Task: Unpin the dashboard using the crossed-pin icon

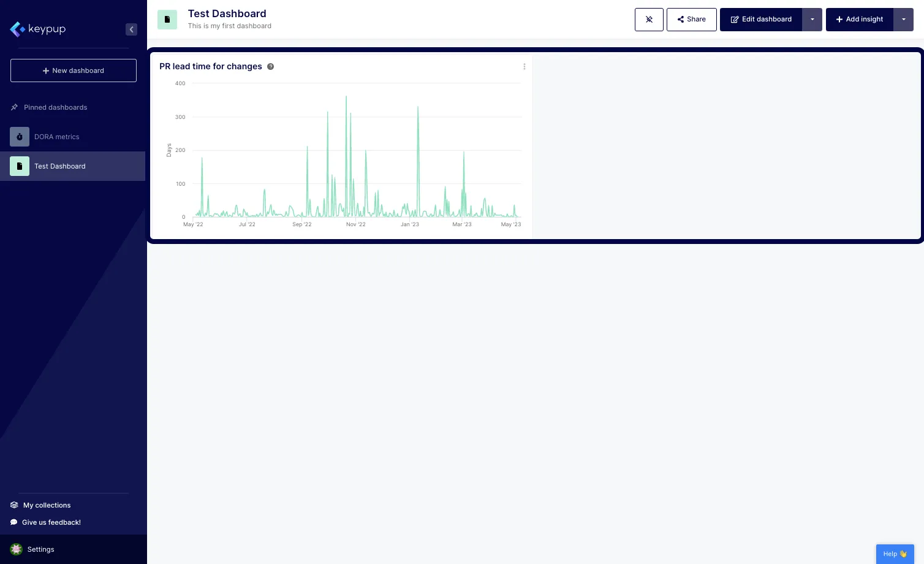Action: (649, 19)
